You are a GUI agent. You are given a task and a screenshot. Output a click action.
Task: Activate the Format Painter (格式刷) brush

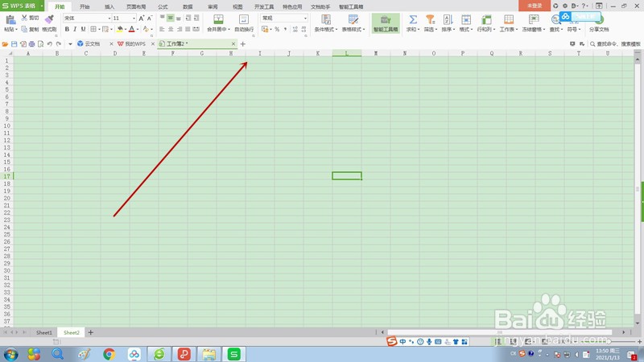[x=49, y=19]
